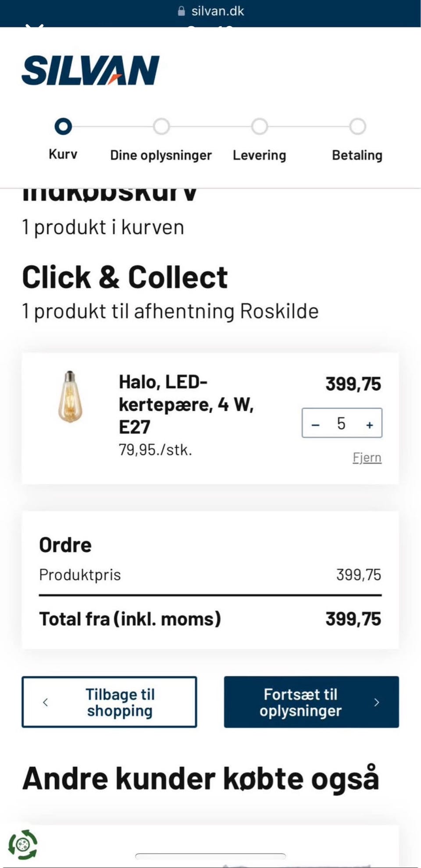The image size is (421, 868).
Task: Select the Dine oplysninger step circle
Action: 161,127
